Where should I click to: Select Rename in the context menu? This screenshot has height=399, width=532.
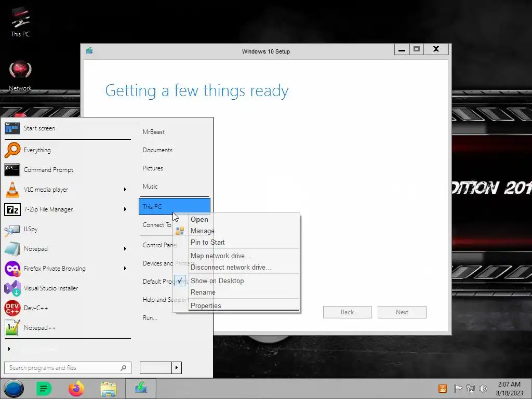click(x=203, y=292)
